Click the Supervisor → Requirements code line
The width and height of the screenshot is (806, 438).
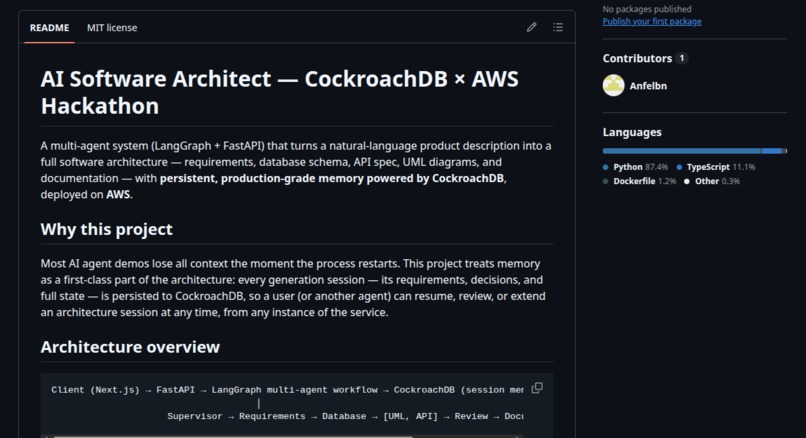345,416
